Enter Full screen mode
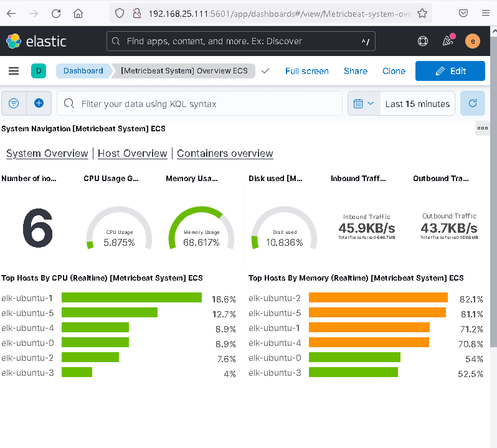The image size is (497, 448). 307,71
